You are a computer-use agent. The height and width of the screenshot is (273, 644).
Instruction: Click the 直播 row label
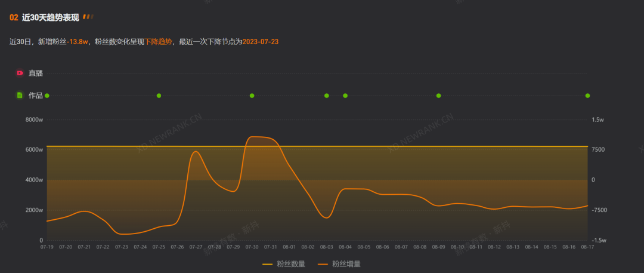pos(36,73)
